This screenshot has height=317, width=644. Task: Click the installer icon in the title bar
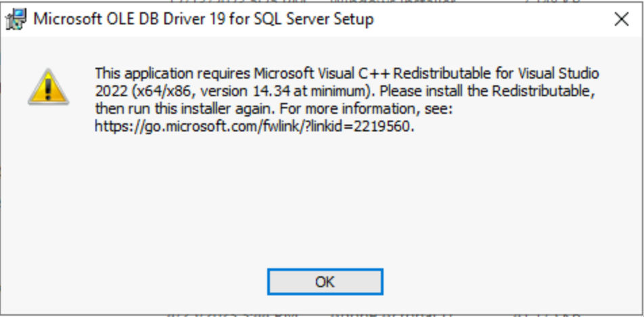click(x=16, y=20)
